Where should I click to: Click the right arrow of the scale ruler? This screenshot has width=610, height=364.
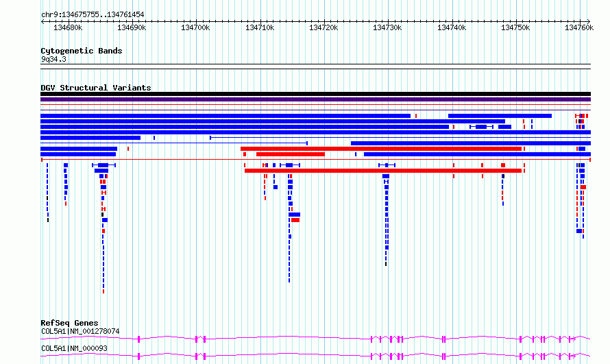point(589,22)
